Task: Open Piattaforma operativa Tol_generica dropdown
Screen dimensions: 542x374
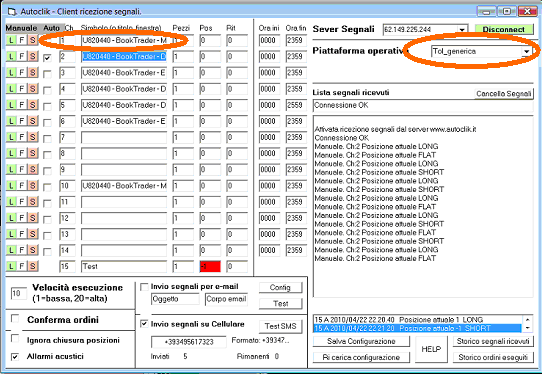Action: tap(526, 52)
